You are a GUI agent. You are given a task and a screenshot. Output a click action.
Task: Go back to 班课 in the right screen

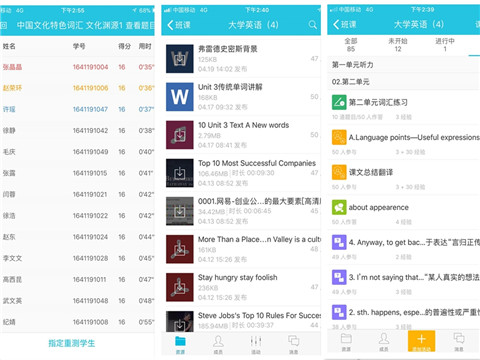click(x=345, y=24)
